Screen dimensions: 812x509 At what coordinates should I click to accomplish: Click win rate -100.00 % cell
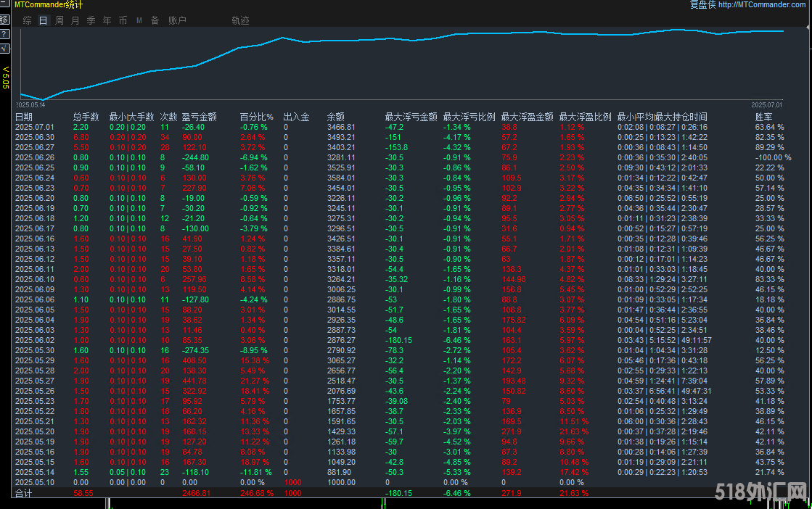pyautogui.click(x=773, y=157)
